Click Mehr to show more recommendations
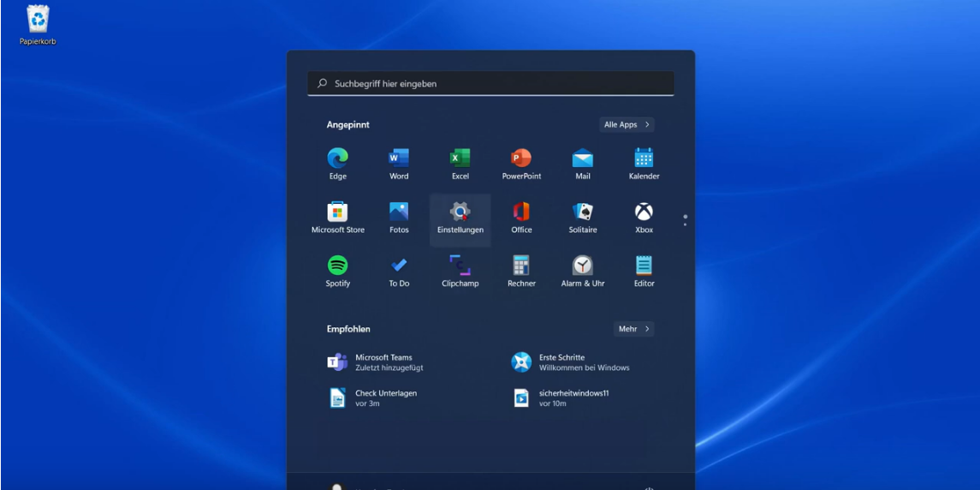Viewport: 980px width, 490px height. 633,329
